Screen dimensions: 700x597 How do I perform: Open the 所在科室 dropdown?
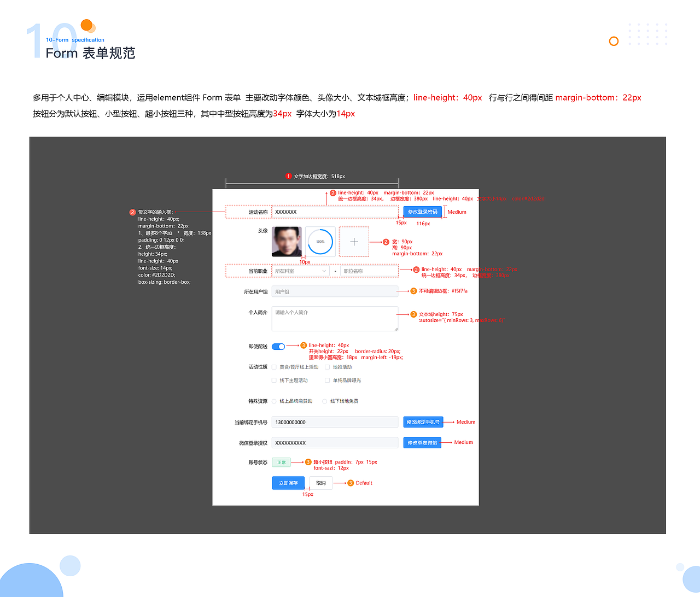tap(300, 271)
